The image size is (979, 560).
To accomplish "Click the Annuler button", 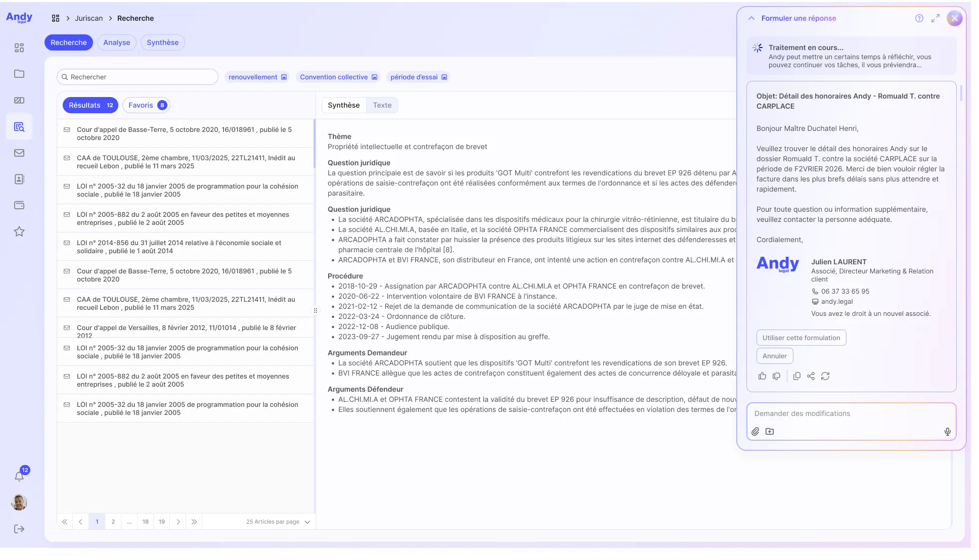I will point(775,356).
